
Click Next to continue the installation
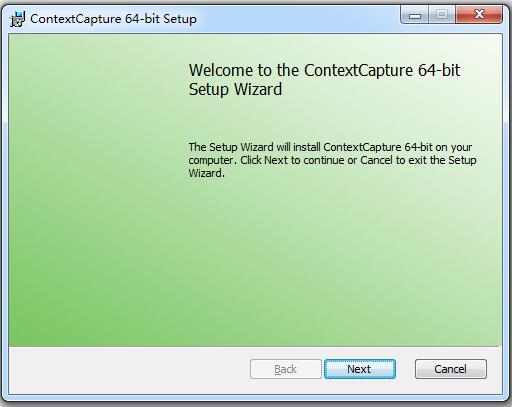coord(360,369)
